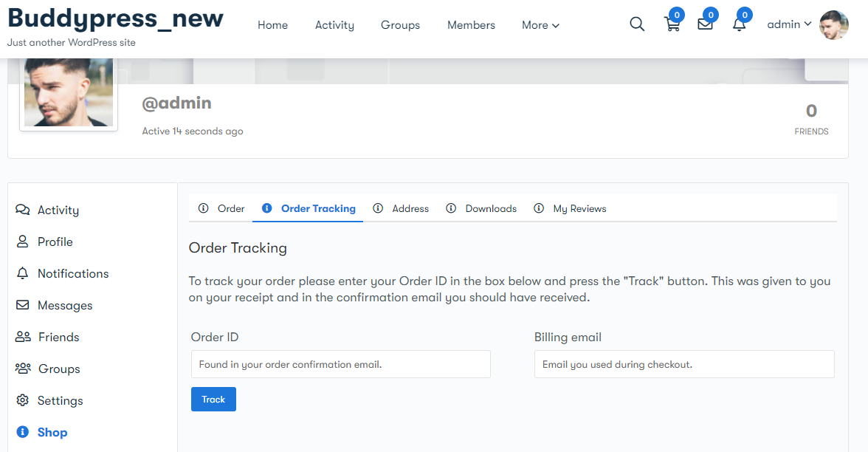Click the info icon beside Order tab

pyautogui.click(x=204, y=208)
